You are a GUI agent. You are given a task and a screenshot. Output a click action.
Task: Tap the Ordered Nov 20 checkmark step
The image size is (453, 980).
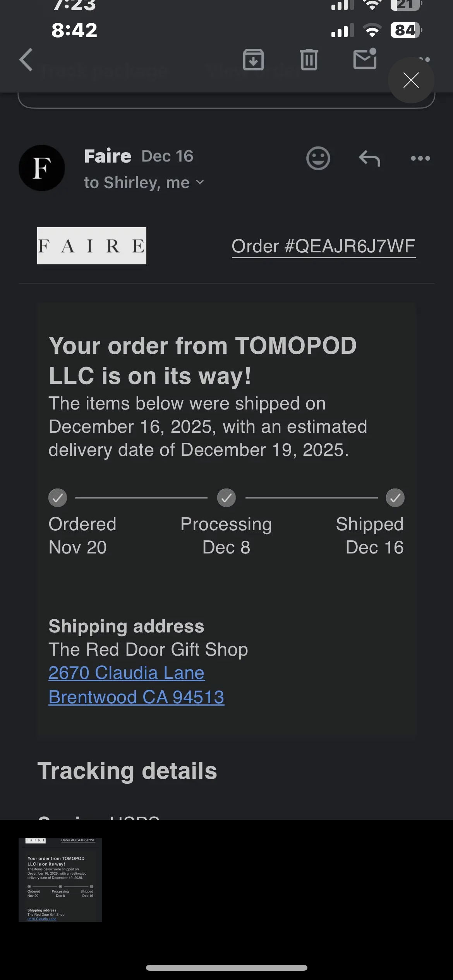[58, 498]
